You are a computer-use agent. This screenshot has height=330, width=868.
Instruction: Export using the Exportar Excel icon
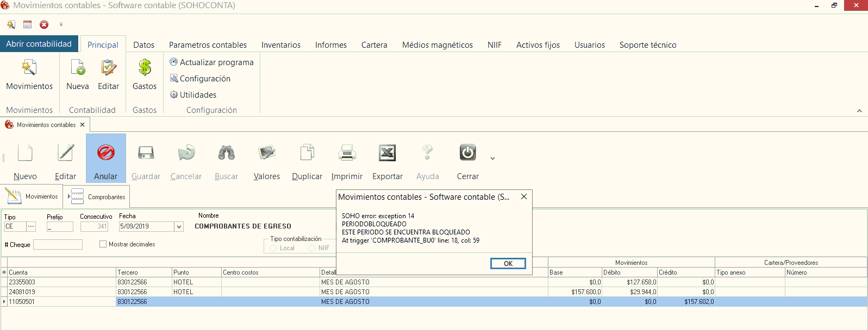coord(387,153)
